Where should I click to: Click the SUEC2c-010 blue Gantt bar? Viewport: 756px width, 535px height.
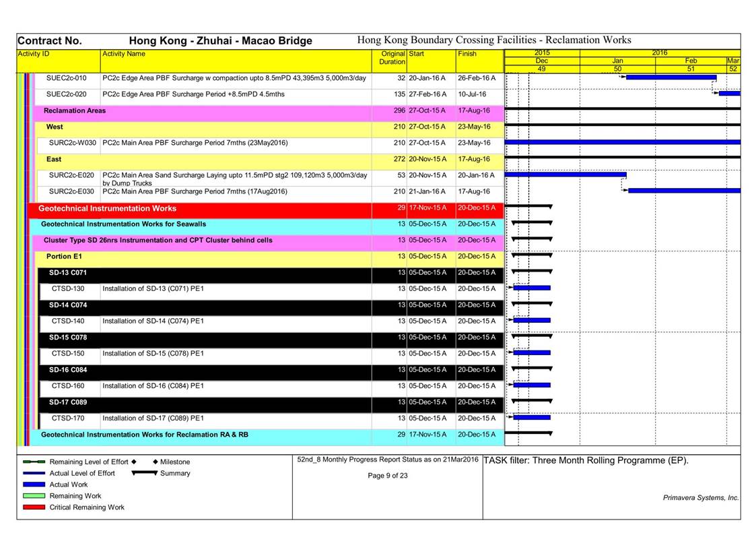click(671, 77)
